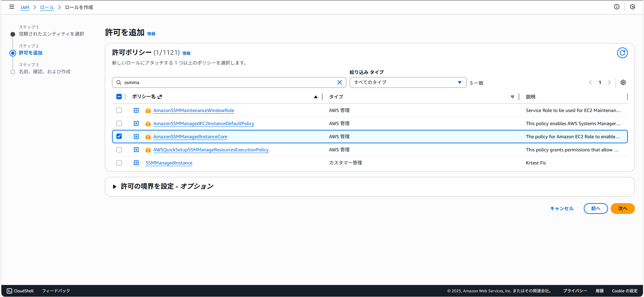
Task: Click キャンセル button
Action: click(x=562, y=209)
